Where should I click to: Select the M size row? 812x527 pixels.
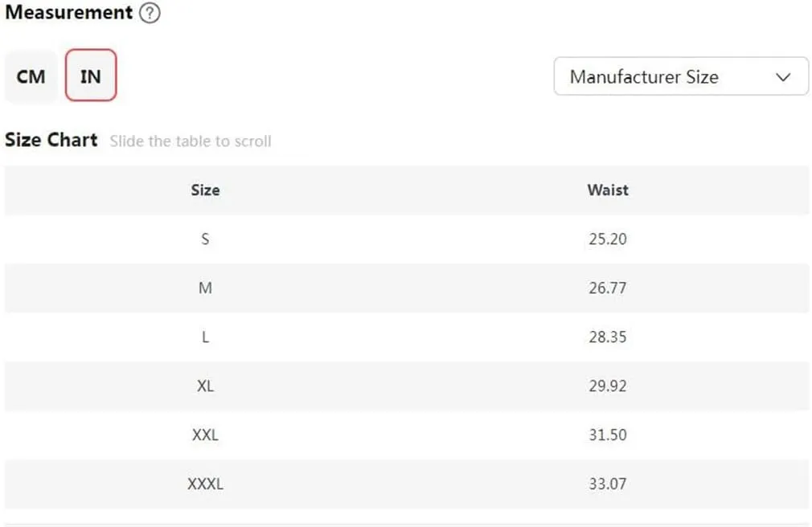coord(407,288)
